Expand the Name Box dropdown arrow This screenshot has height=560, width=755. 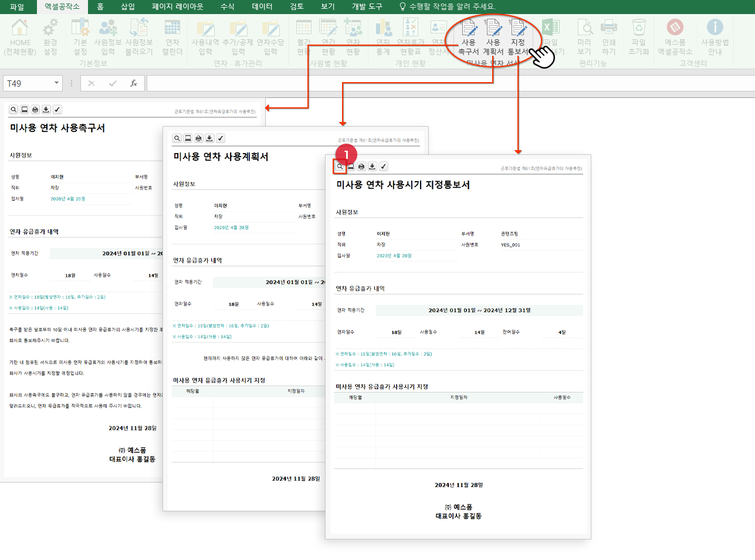(56, 83)
